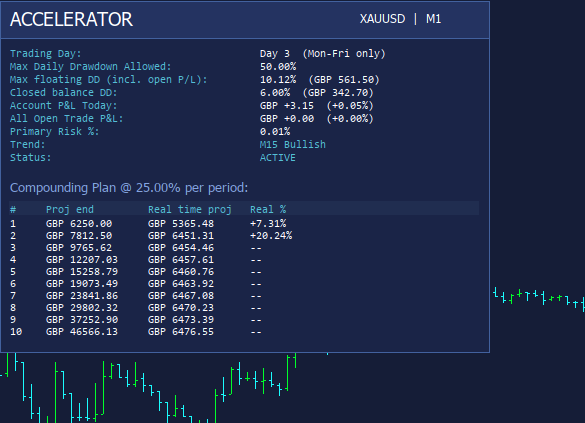This screenshot has height=423, width=585.
Task: Click the Real time proj column header
Action: point(190,210)
